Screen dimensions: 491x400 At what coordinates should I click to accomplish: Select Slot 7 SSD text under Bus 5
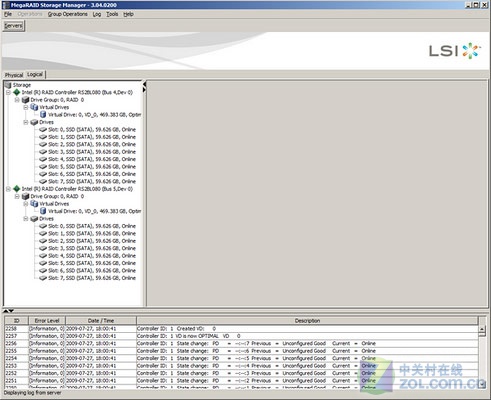(92, 278)
